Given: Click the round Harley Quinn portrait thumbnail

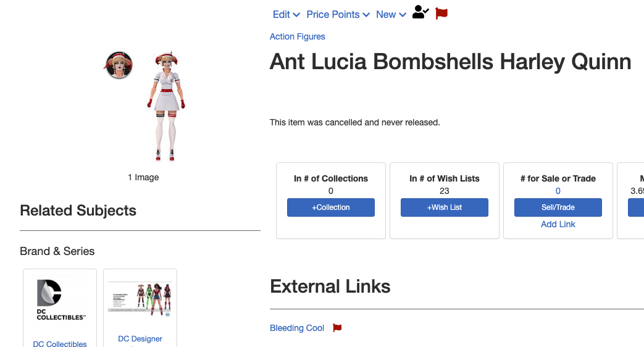Looking at the screenshot, I should coord(119,65).
